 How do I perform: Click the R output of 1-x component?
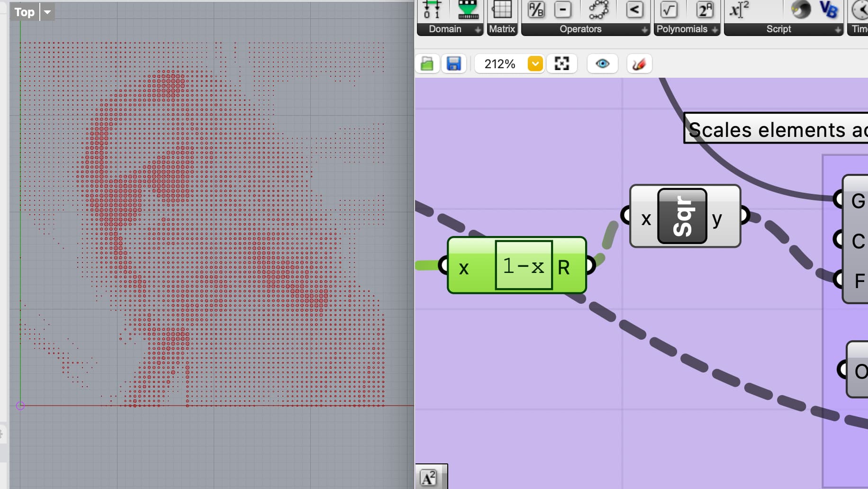564,267
